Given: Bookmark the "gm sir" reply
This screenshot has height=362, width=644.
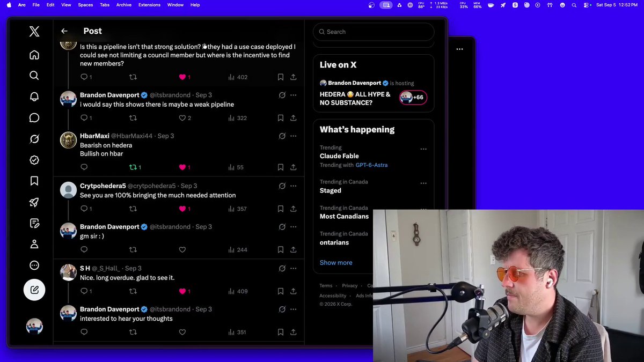Looking at the screenshot, I should click(280, 249).
